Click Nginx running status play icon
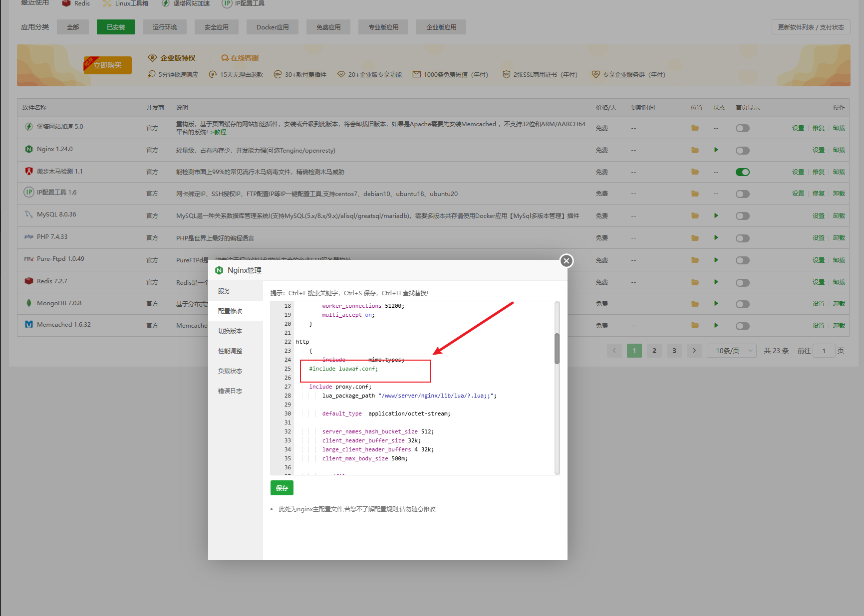 [x=716, y=150]
